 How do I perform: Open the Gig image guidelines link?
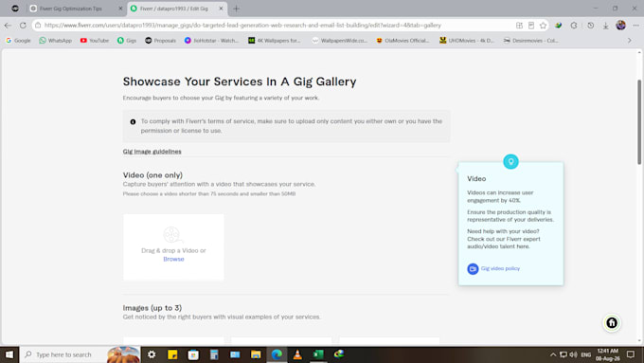point(152,152)
